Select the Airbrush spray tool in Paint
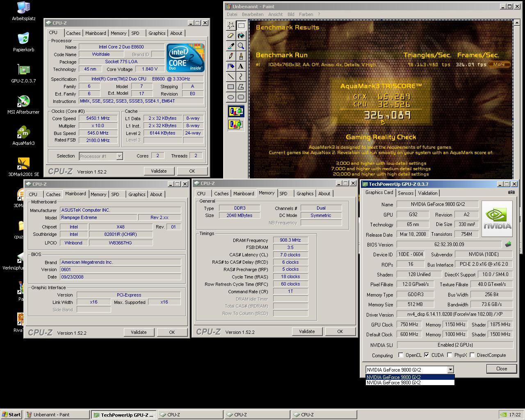The image size is (525, 420). (231, 66)
